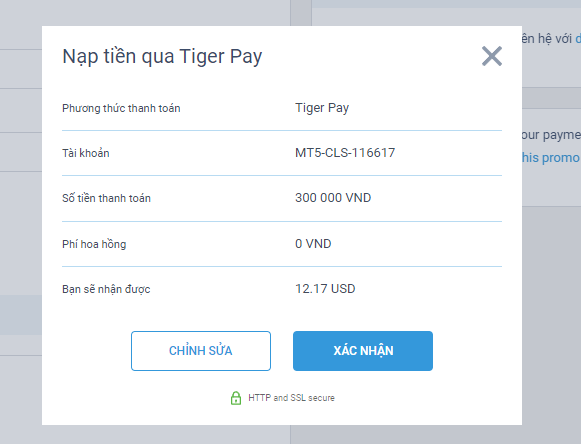This screenshot has height=444, width=581.
Task: Select the HTTP and SSL secure text
Action: tap(291, 398)
